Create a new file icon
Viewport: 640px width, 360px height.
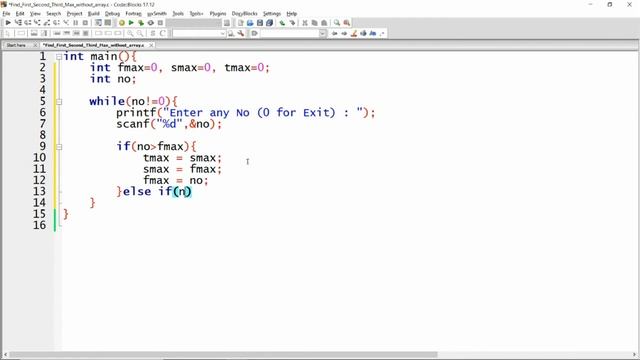[240, 22]
